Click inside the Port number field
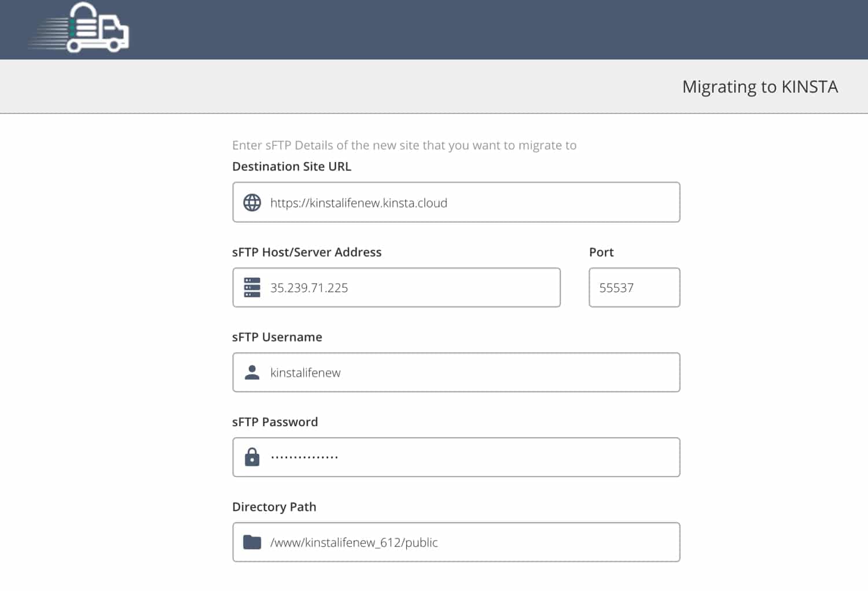 [634, 288]
